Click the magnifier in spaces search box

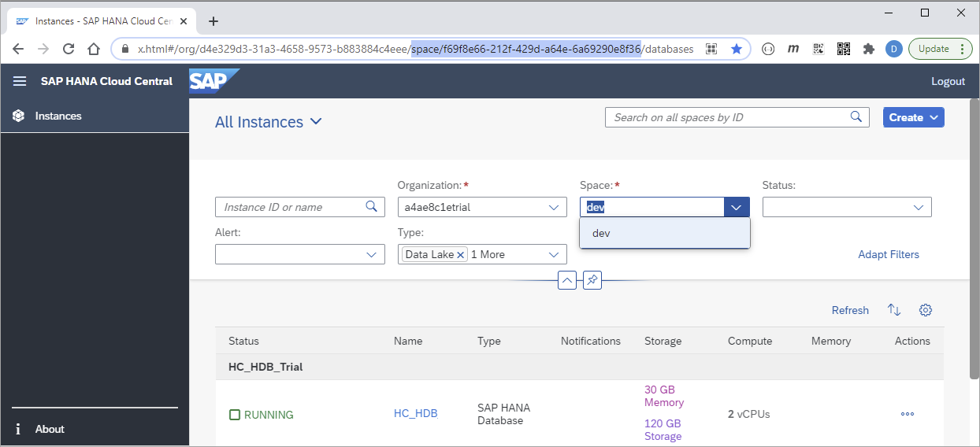[x=856, y=117]
